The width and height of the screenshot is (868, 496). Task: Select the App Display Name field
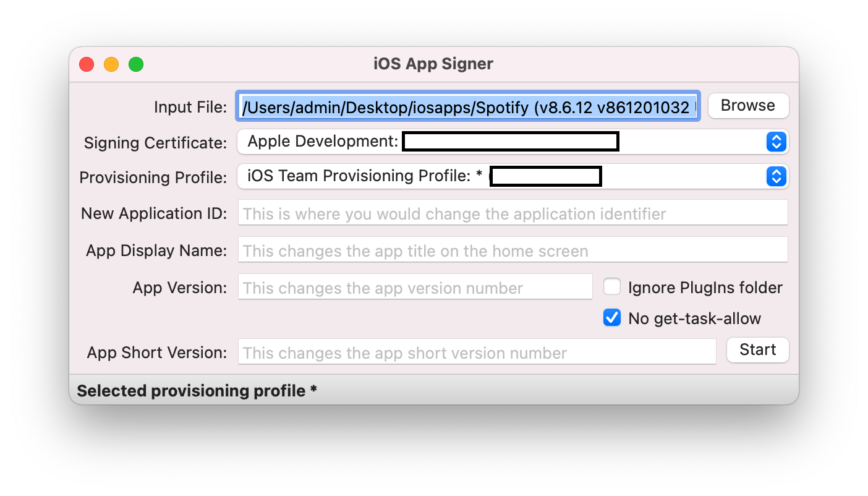pyautogui.click(x=513, y=250)
